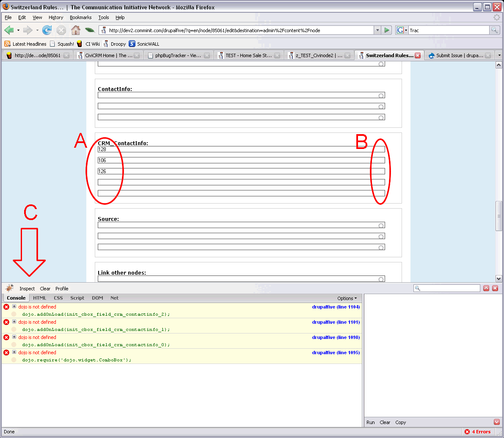Open the list-all-tabs dropdown arrow
The height and width of the screenshot is (438, 504).
(x=499, y=55)
